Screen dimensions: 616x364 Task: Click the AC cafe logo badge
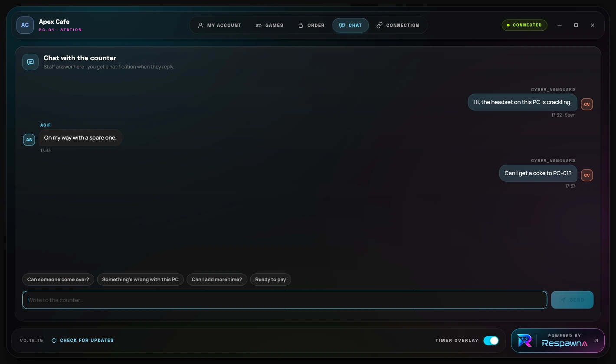tap(25, 25)
